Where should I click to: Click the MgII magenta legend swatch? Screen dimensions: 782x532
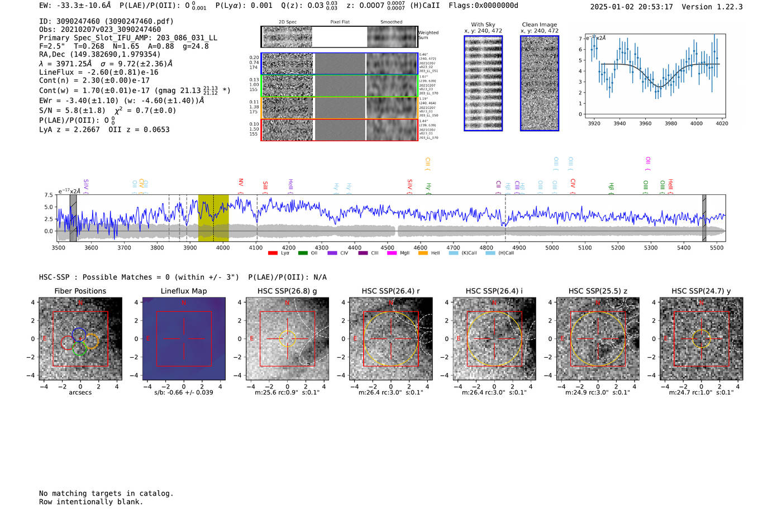point(392,253)
